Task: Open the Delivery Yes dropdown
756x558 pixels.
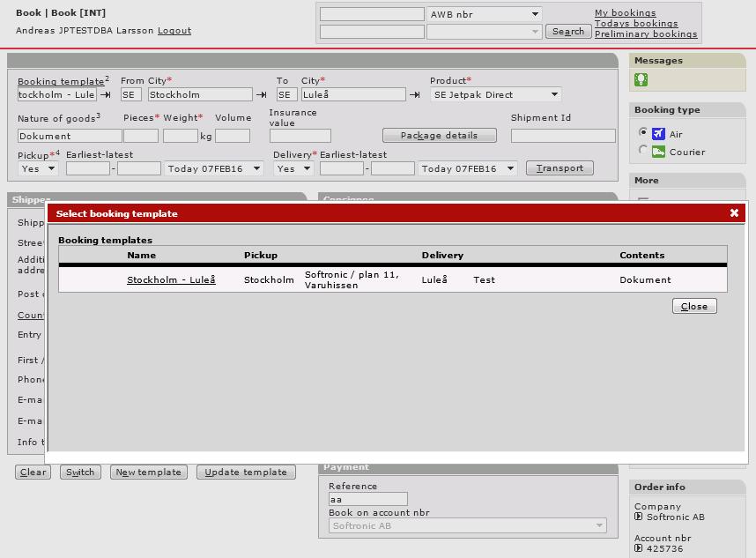Action: pos(293,168)
